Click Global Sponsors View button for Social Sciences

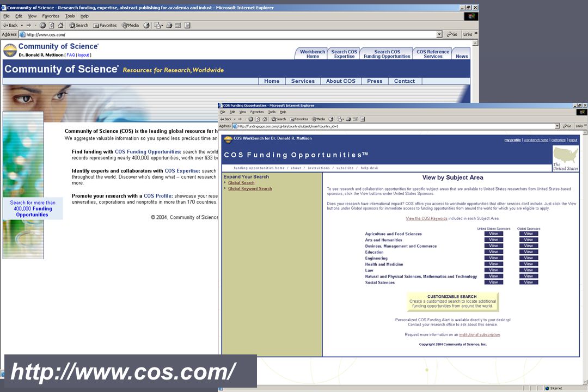tap(528, 282)
